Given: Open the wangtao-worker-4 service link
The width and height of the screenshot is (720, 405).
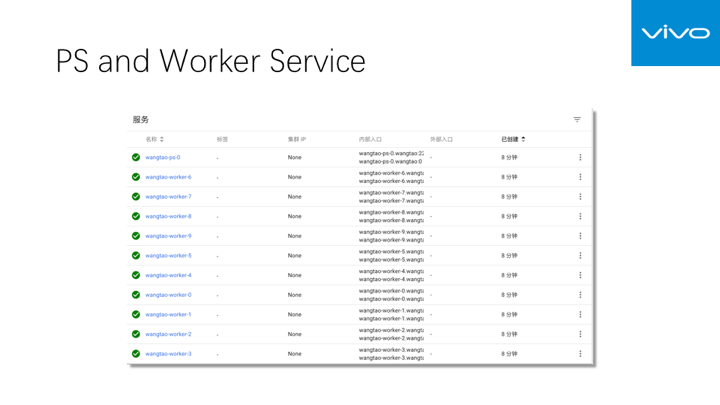Looking at the screenshot, I should [x=168, y=275].
